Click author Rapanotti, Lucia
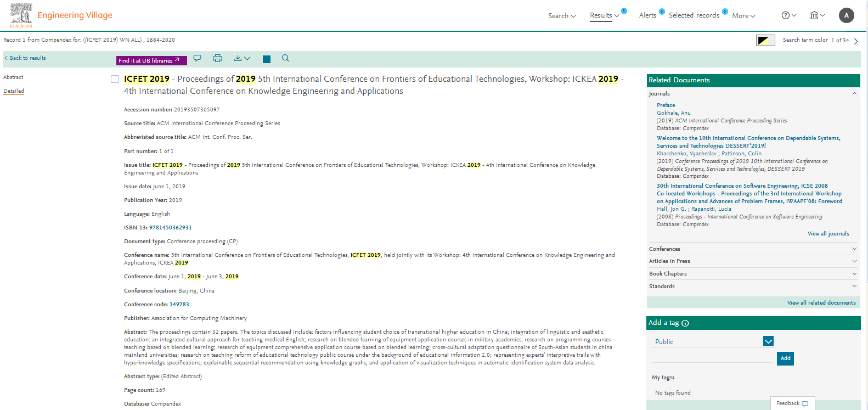Screen dimensions: 868x410 click(x=711, y=209)
